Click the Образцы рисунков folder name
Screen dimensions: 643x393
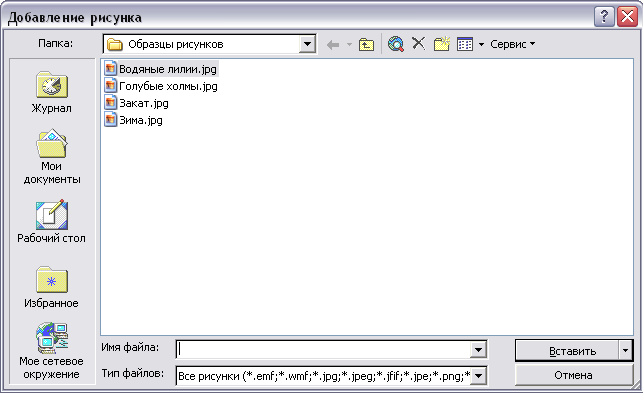point(176,44)
